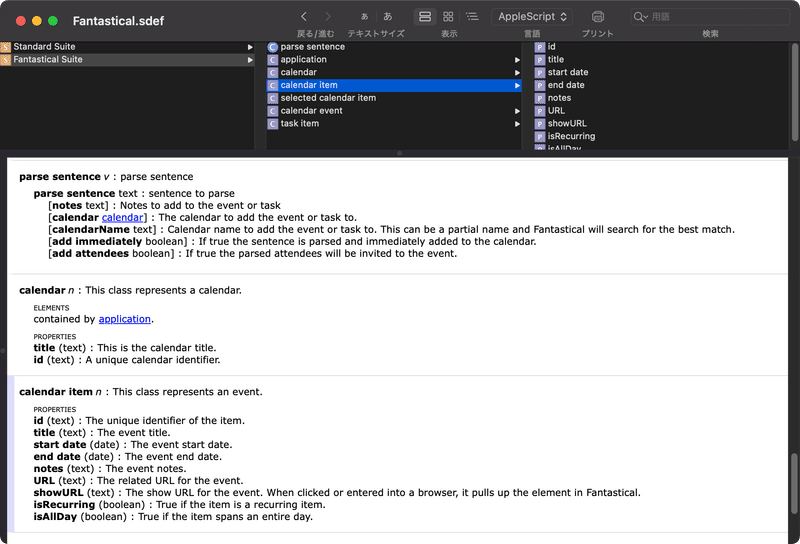This screenshot has height=544, width=800.
Task: Decrease text size with small あ button
Action: pos(364,17)
